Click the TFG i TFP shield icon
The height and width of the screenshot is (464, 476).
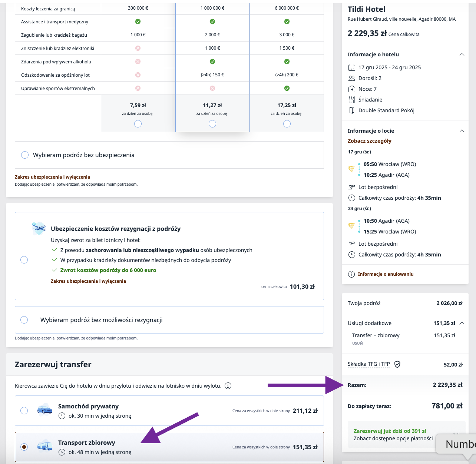click(397, 364)
